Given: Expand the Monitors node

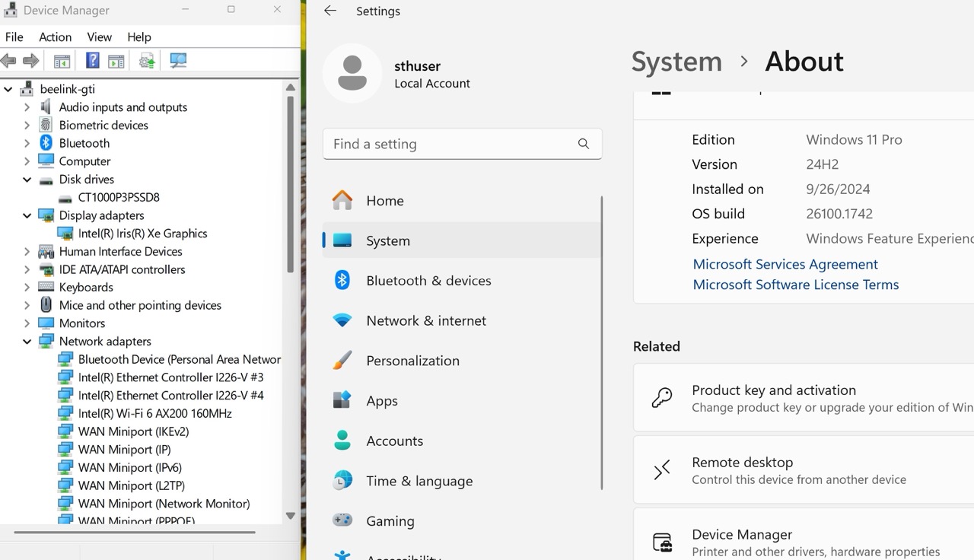Looking at the screenshot, I should 27,323.
